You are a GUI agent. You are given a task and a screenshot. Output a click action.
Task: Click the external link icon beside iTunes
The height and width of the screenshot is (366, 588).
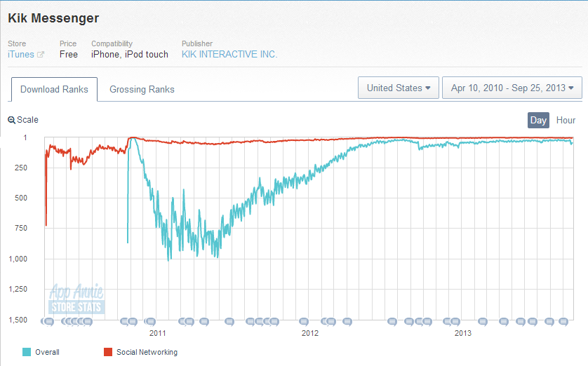click(x=41, y=55)
